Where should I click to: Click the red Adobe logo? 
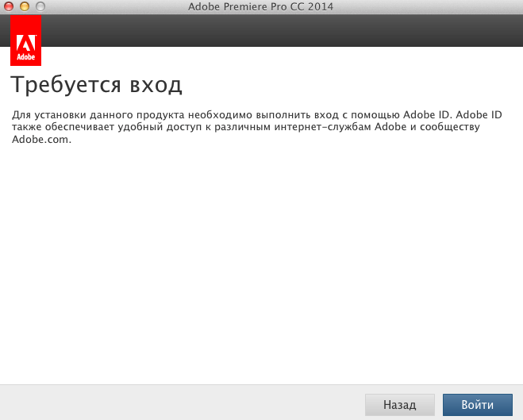25,40
